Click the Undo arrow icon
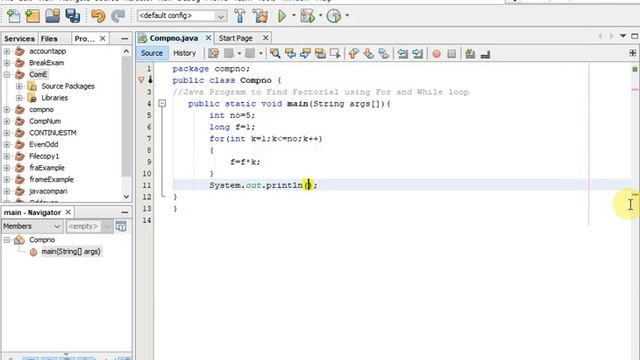 (x=98, y=16)
